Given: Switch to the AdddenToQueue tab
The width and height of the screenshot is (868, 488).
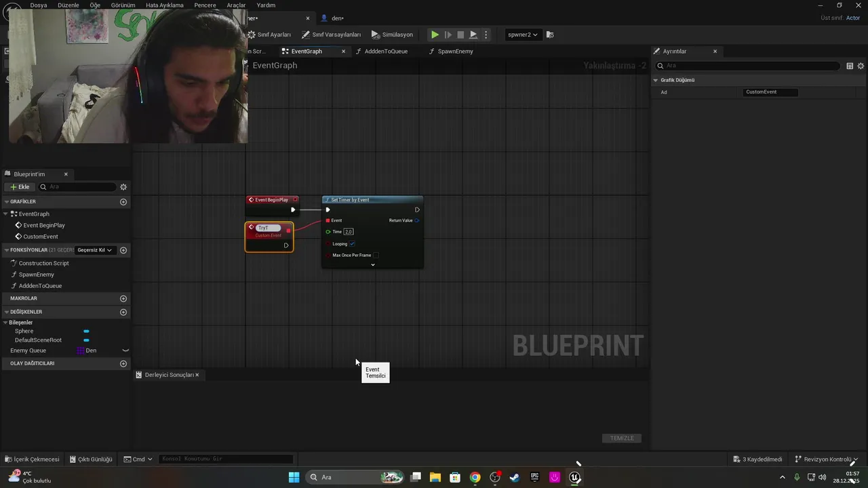Looking at the screenshot, I should click(386, 52).
